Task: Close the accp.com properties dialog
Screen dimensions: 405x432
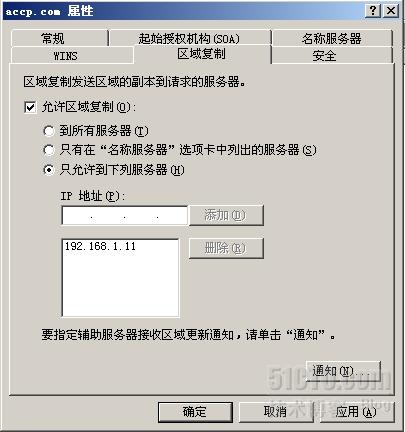Action: tap(391, 11)
